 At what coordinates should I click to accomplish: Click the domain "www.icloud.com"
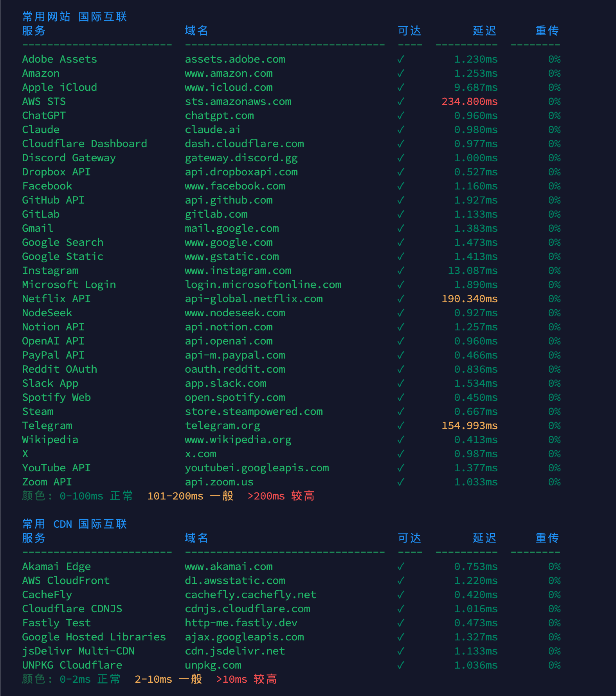click(x=229, y=87)
